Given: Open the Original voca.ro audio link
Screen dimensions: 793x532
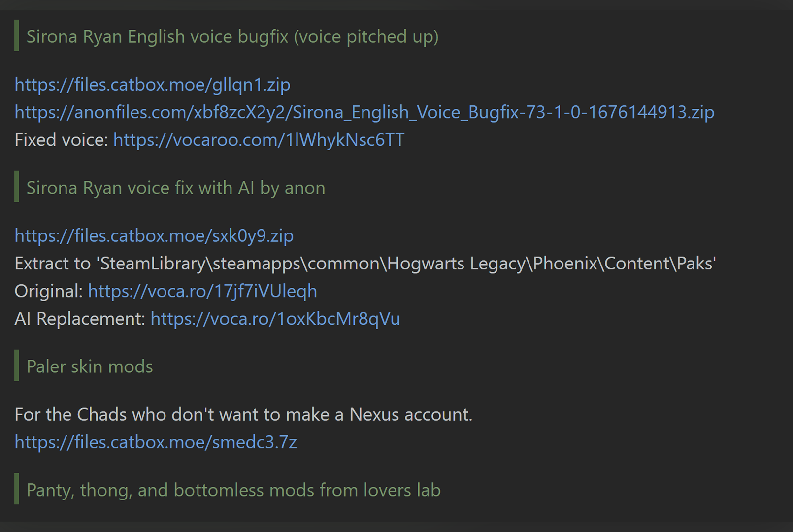Looking at the screenshot, I should tap(202, 291).
